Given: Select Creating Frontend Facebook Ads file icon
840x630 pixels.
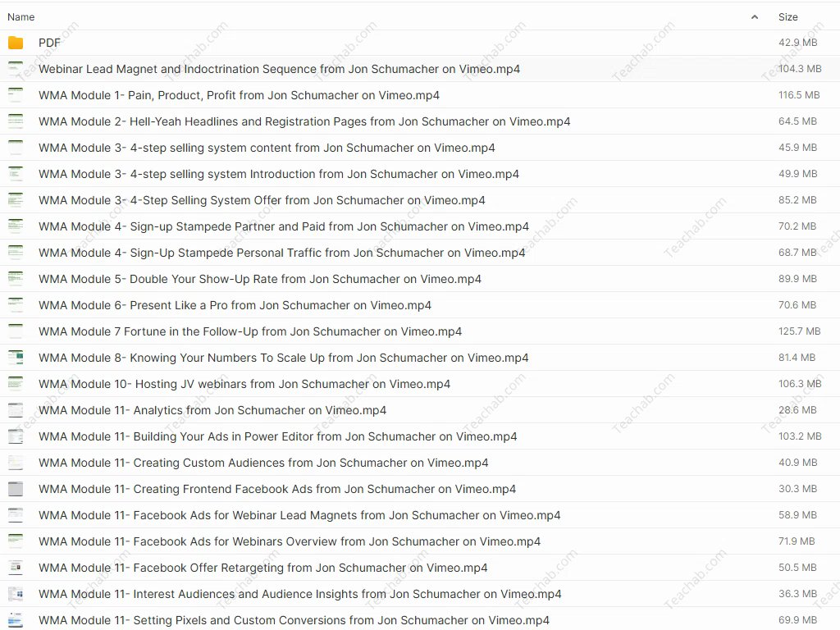Looking at the screenshot, I should point(16,489).
